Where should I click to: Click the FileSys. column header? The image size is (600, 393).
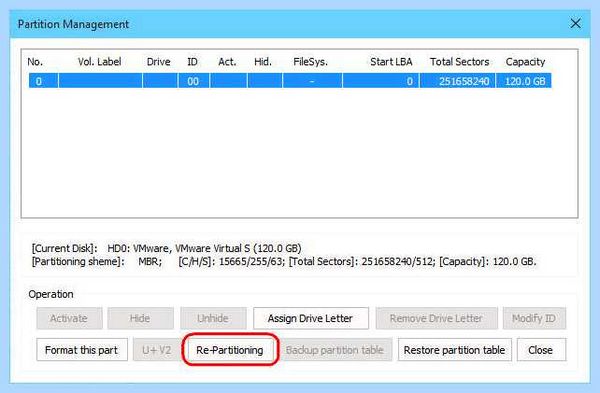click(x=310, y=62)
